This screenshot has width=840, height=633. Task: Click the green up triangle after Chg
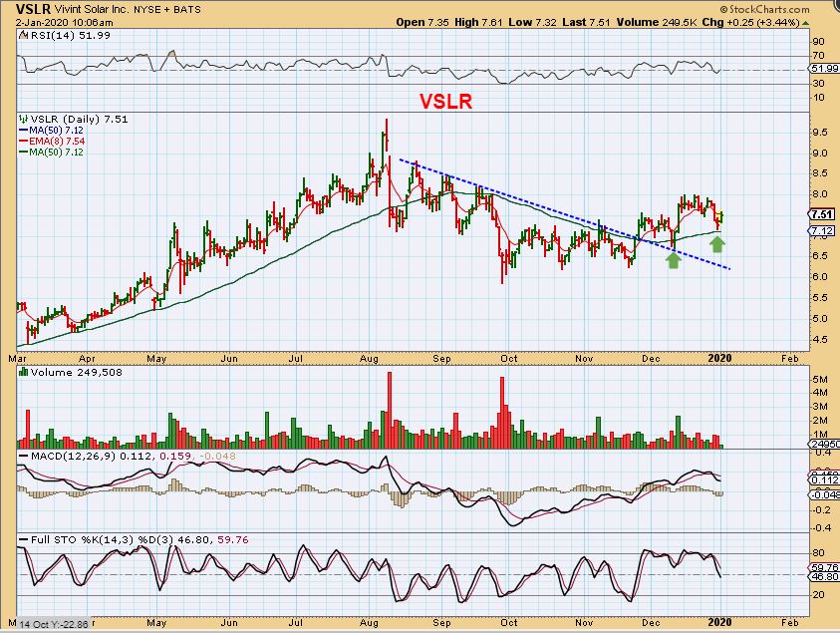(x=806, y=23)
